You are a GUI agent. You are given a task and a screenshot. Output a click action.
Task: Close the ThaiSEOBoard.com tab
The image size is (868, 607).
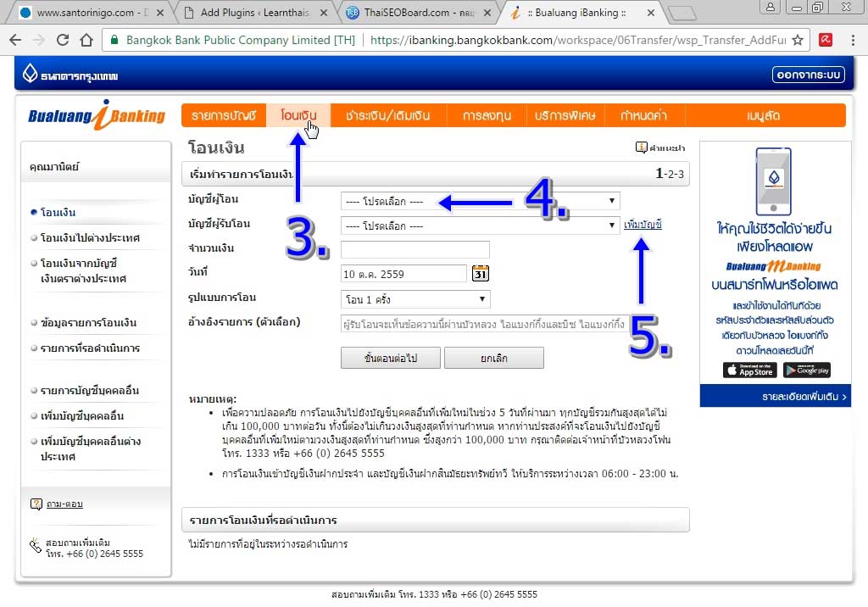click(x=487, y=13)
